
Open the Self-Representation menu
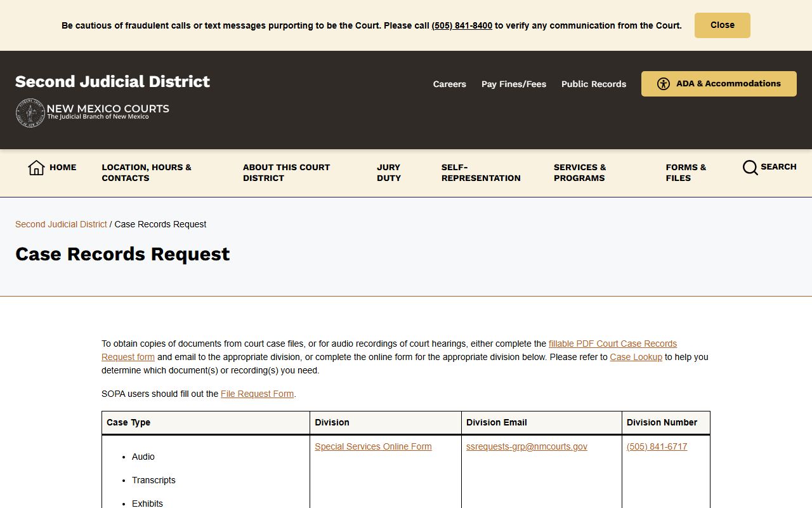481,173
